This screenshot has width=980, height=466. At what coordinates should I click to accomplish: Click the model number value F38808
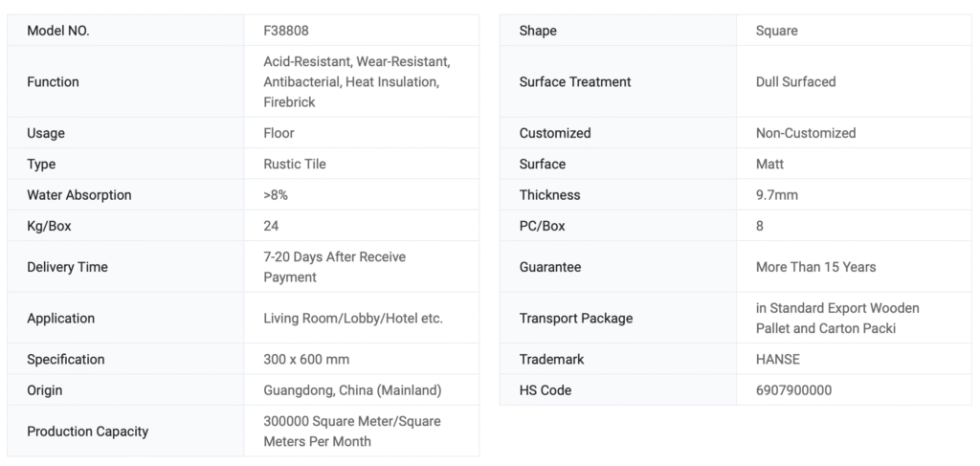tap(286, 31)
